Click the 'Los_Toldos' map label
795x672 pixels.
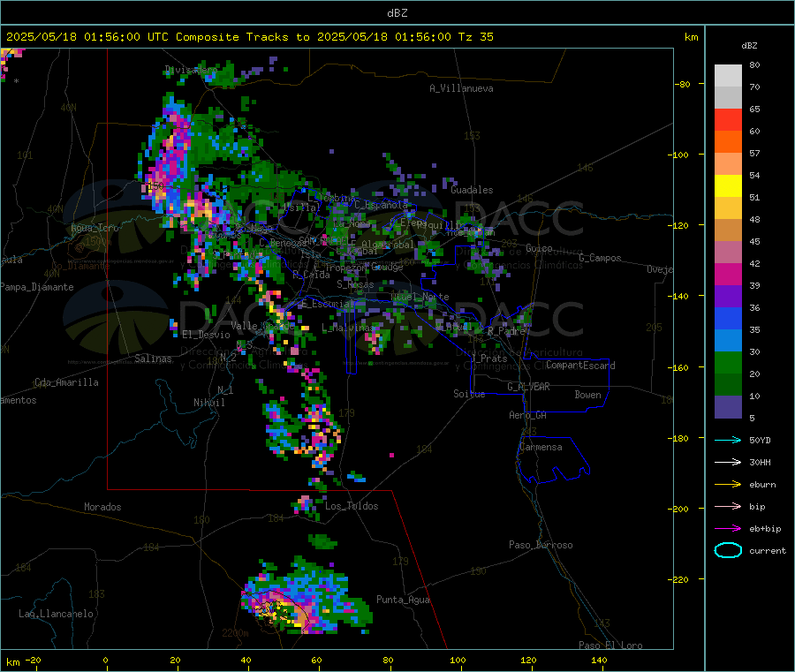tap(352, 506)
